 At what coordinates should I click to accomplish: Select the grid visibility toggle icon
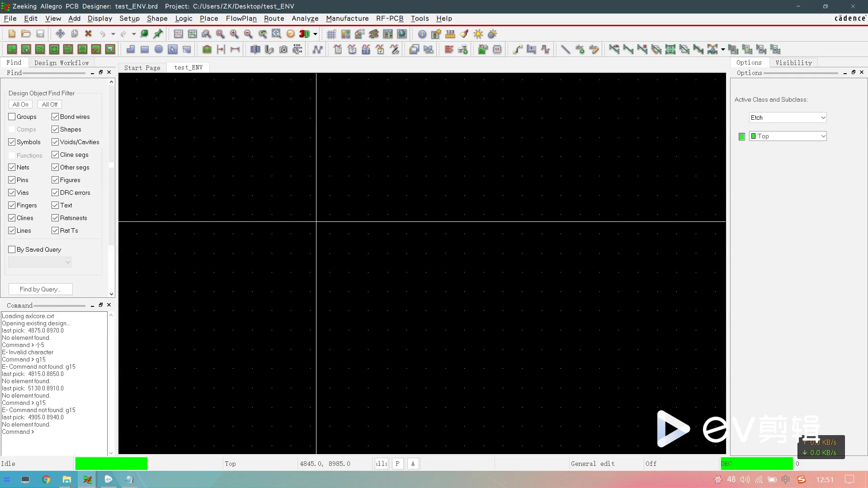click(331, 34)
